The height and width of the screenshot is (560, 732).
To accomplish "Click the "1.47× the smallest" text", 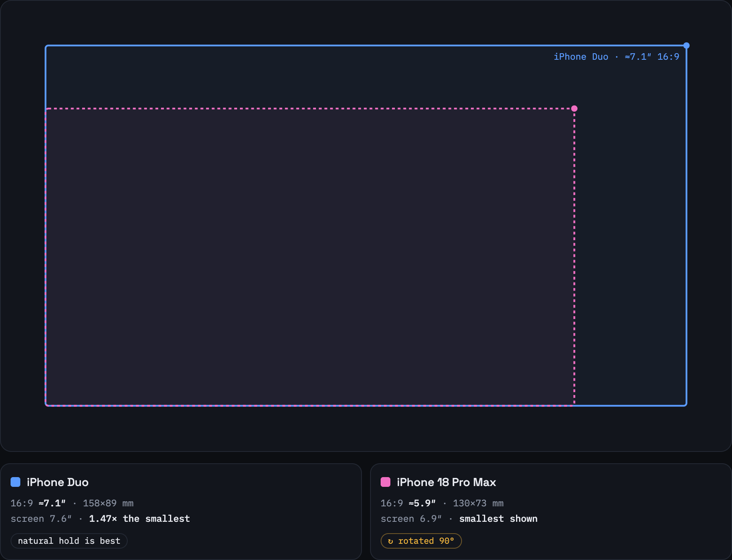I will point(139,519).
